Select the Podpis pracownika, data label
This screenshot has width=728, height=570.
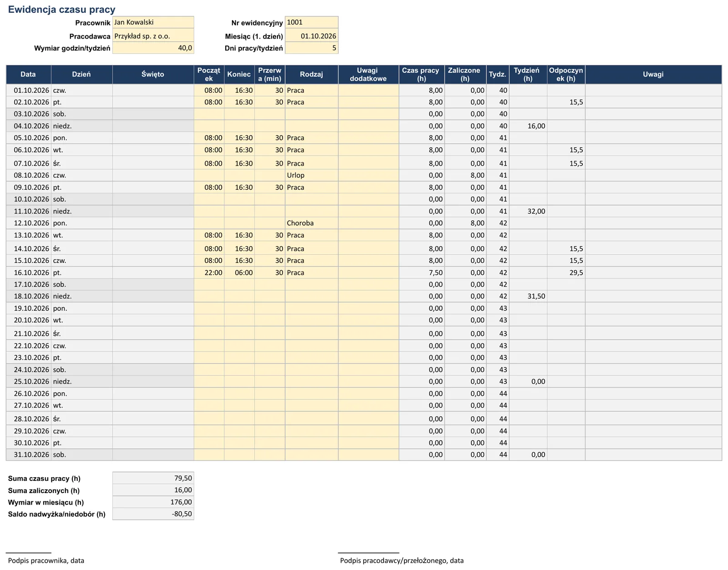click(x=46, y=560)
